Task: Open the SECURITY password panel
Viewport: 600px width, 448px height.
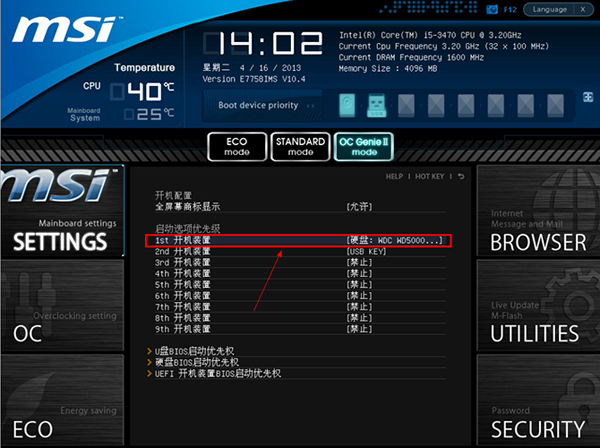Action: (x=538, y=400)
